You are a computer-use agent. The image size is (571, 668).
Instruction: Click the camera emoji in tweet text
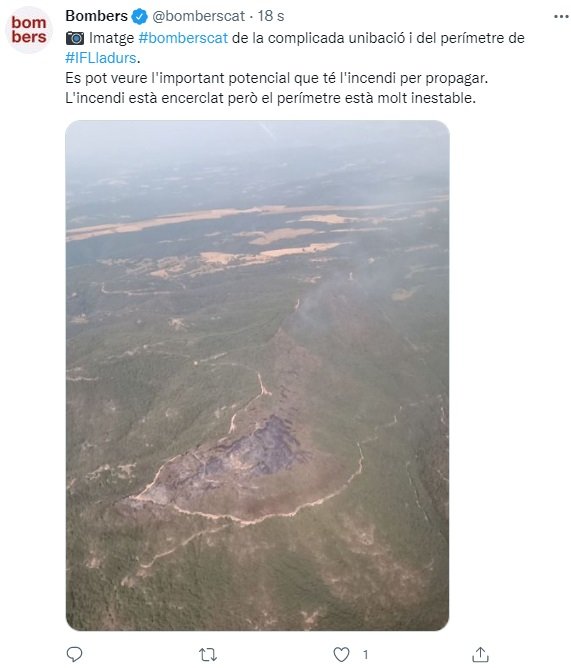(75, 38)
